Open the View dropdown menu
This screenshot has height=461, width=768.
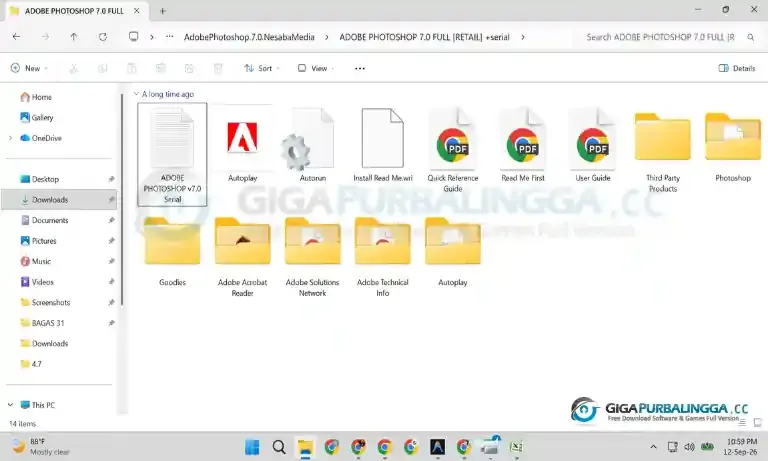click(316, 69)
